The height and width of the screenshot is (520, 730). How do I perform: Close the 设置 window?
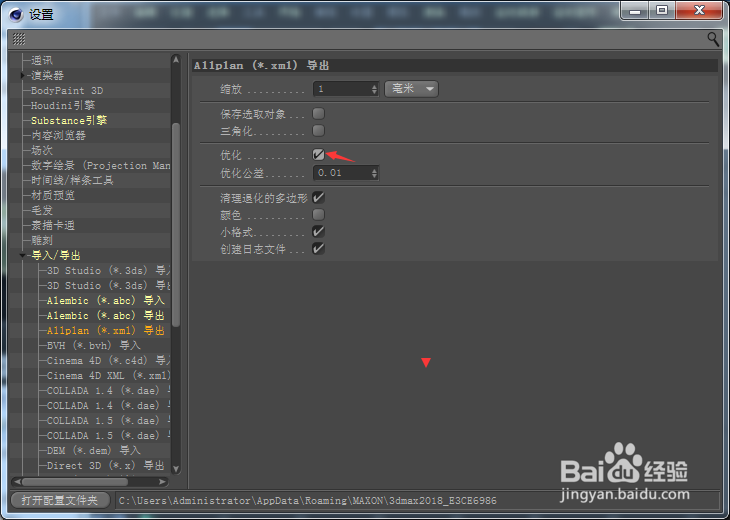coord(699,10)
